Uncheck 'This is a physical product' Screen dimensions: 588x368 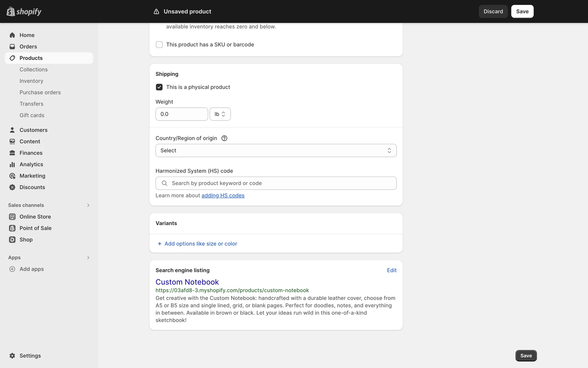click(159, 87)
